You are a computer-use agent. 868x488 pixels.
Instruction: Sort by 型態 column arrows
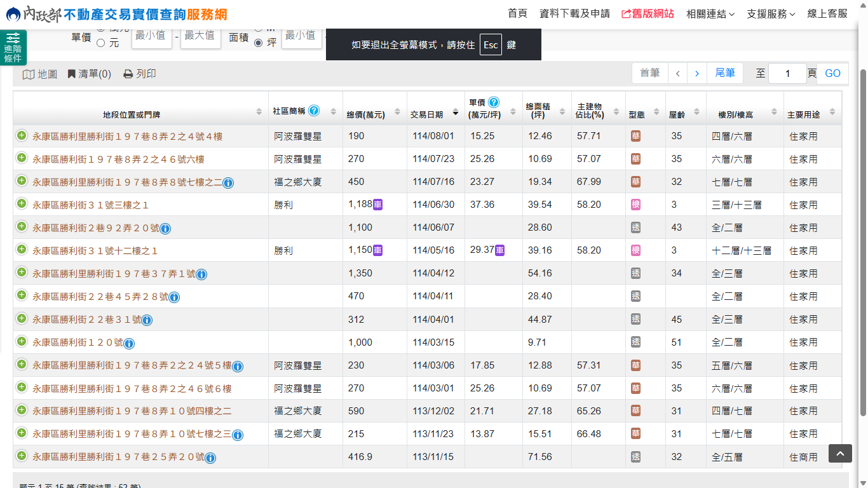(657, 112)
